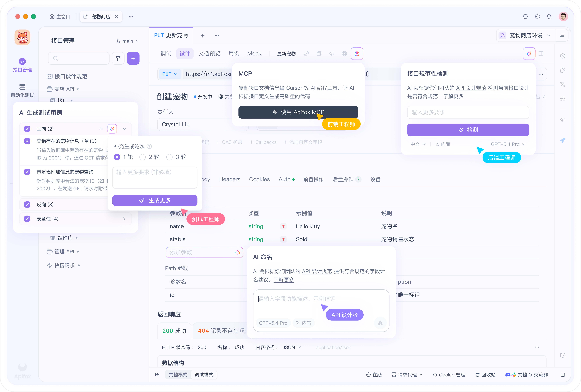Screen dimensions: 581x392
Task: Open the MCP icon in toolbar
Action: click(357, 53)
